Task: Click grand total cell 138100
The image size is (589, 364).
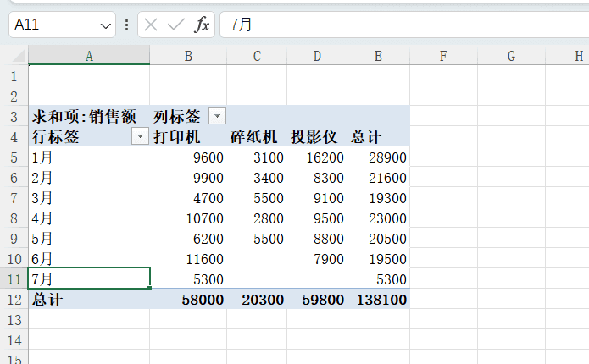Action: (378, 299)
